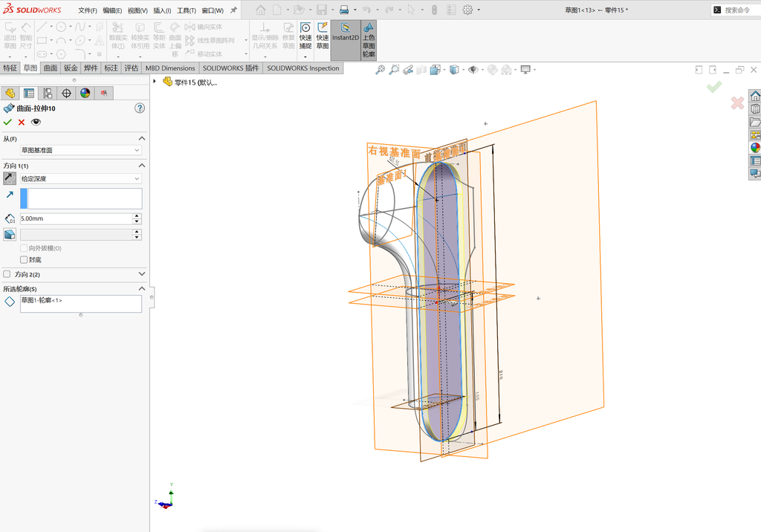Click the Zoom to Area icon
Screen dimensions: 761x532
pyautogui.click(x=394, y=70)
